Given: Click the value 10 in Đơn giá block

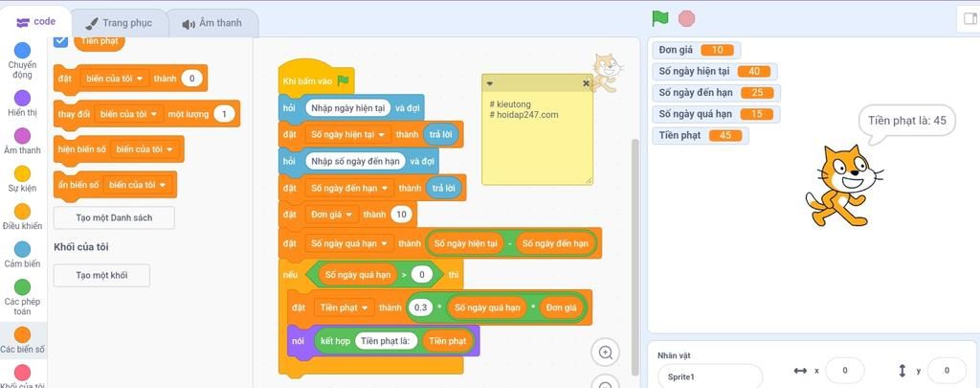Looking at the screenshot, I should pyautogui.click(x=401, y=215).
